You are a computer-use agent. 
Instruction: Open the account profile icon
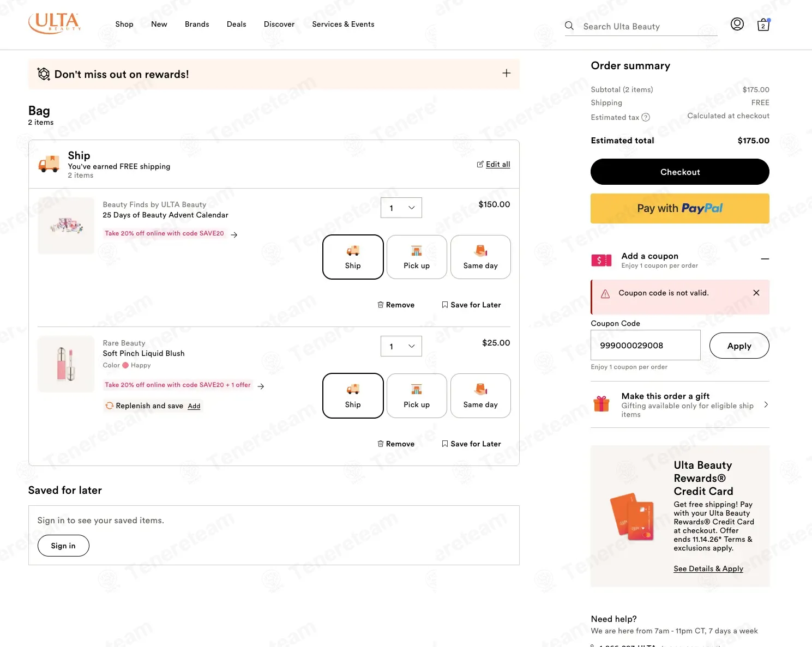click(x=737, y=24)
